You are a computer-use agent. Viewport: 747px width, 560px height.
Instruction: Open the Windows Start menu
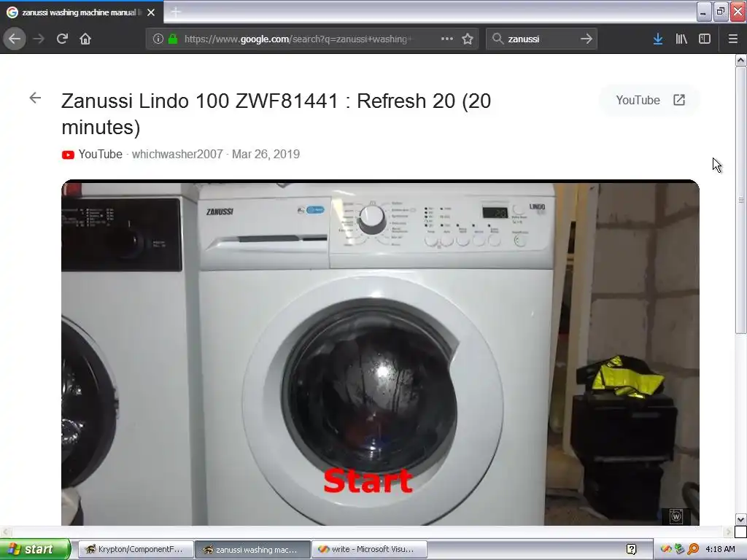pos(35,549)
